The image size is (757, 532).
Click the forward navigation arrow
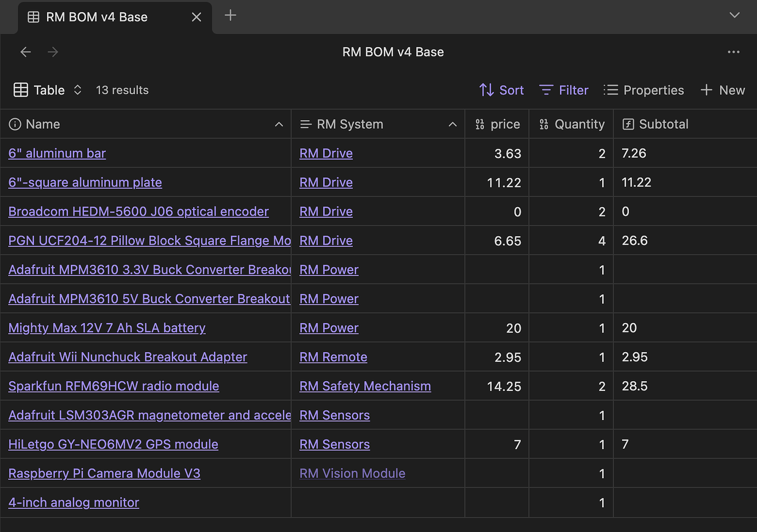53,52
